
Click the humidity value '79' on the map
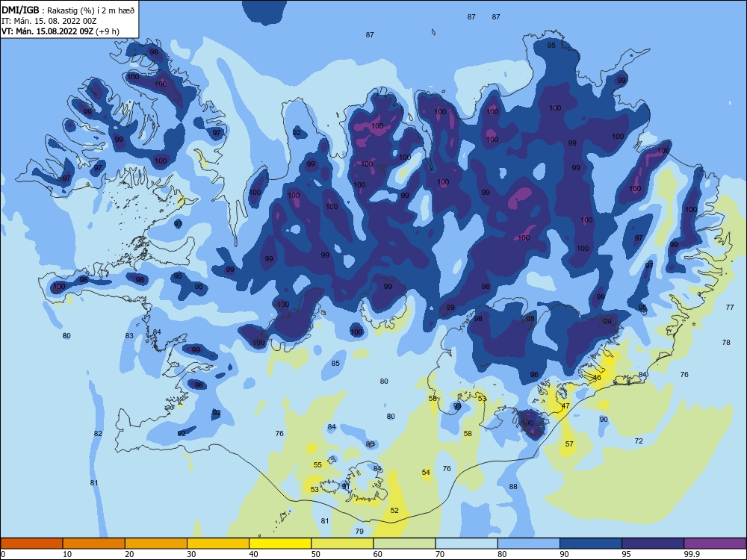click(359, 531)
